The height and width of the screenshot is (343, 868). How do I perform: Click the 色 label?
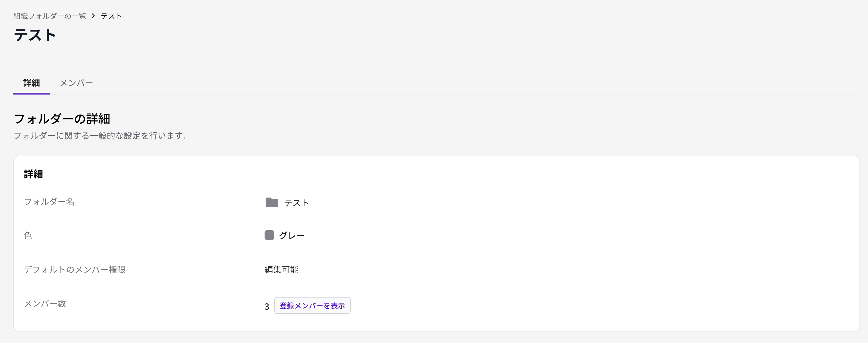point(28,235)
